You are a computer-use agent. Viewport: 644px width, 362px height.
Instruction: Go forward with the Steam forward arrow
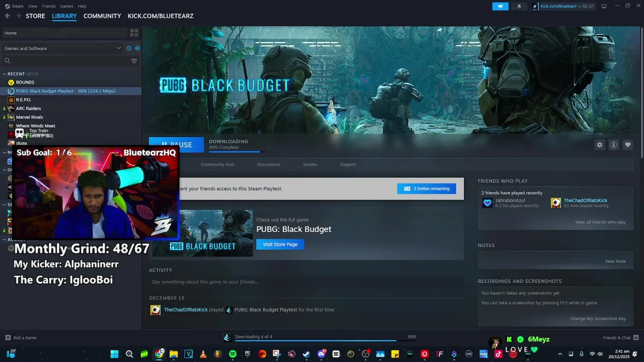[19, 16]
